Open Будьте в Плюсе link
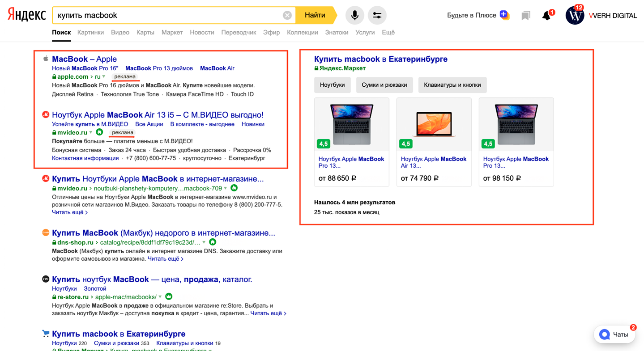644x351 pixels. point(472,15)
